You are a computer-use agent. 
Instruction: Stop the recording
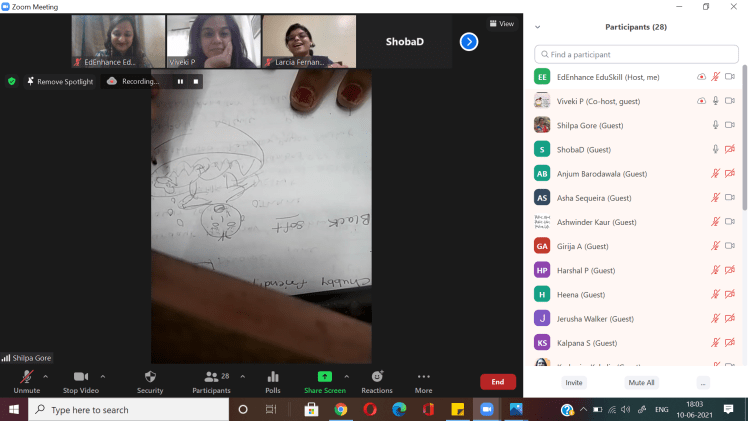[x=196, y=81]
